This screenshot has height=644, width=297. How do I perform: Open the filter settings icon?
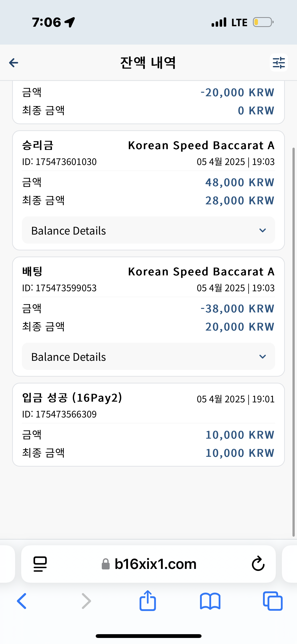pos(279,63)
